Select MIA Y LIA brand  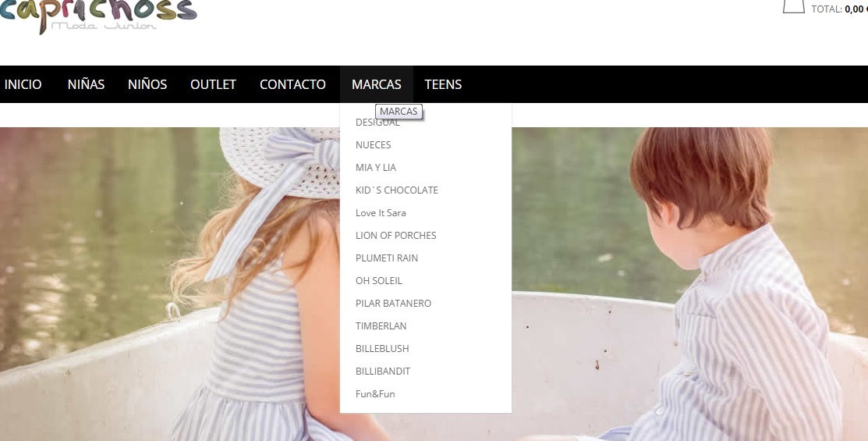click(376, 167)
